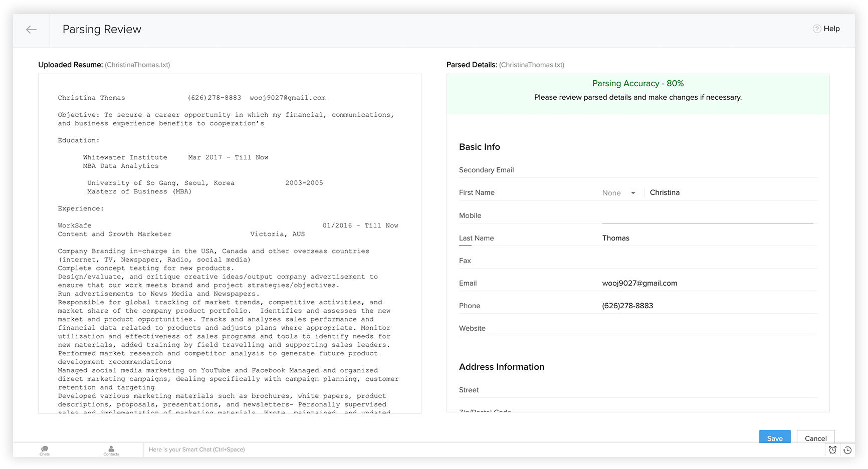Click the Parsing Accuracy - 80% text

(638, 83)
